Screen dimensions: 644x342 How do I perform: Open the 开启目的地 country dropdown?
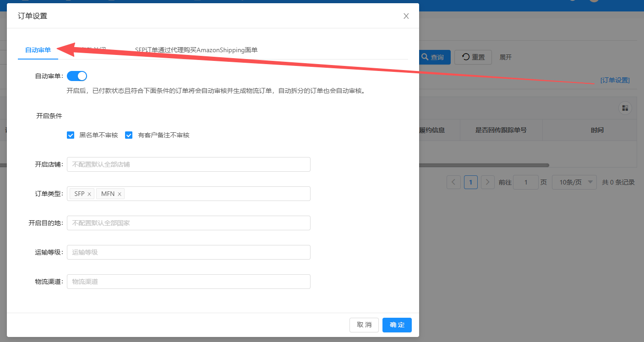(188, 223)
